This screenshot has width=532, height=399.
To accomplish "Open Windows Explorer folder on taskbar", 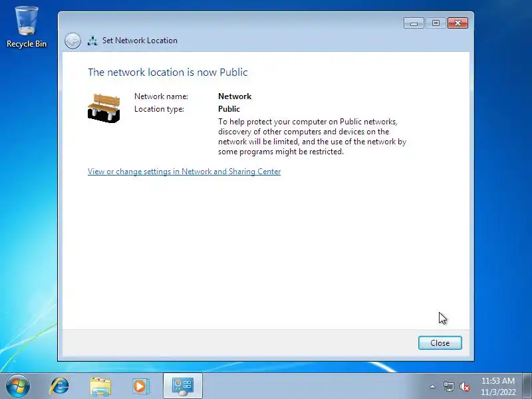I will pyautogui.click(x=100, y=386).
